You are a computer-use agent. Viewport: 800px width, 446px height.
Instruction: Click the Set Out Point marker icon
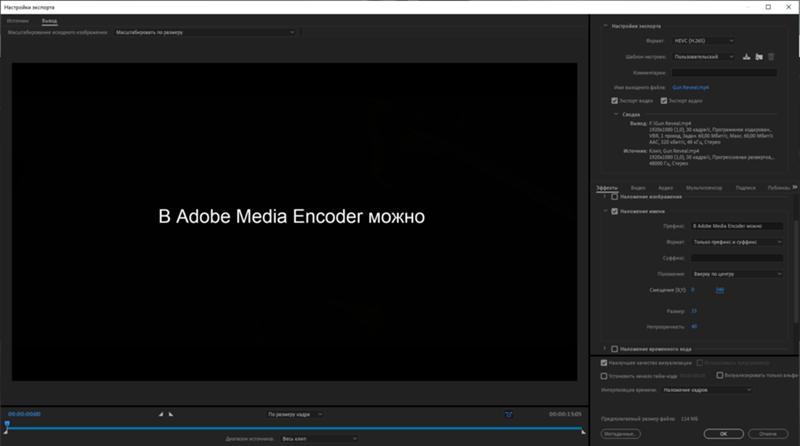[x=170, y=414]
